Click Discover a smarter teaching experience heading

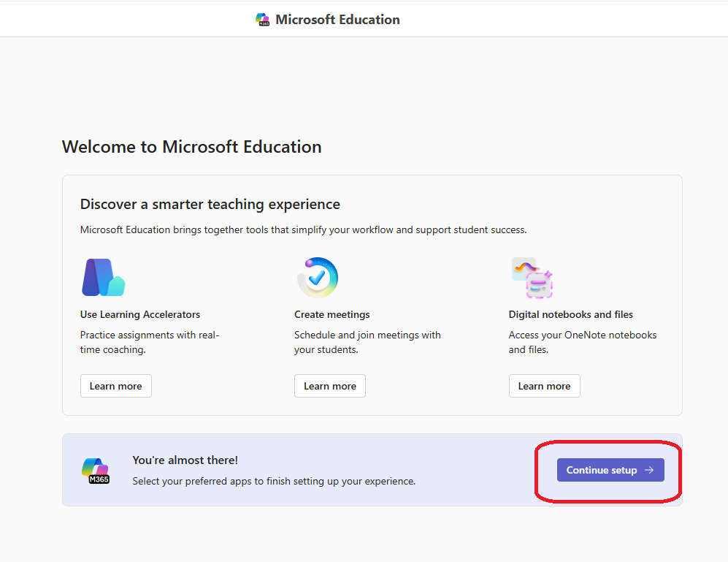pos(210,204)
